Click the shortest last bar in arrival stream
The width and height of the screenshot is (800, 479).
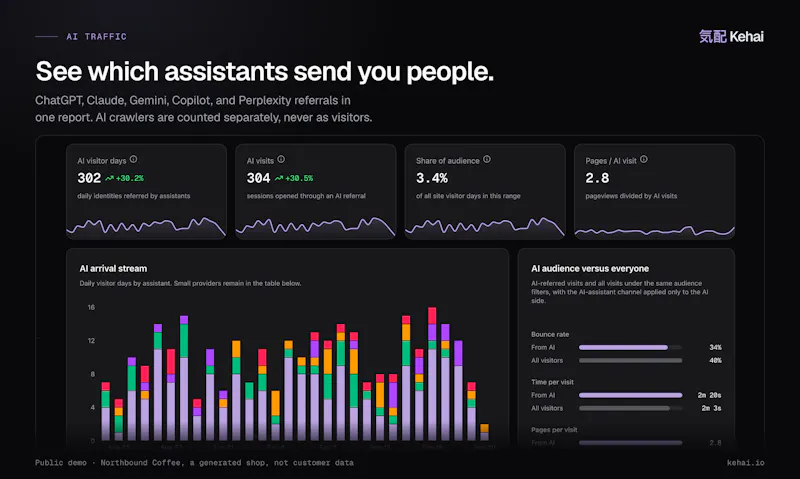(484, 433)
